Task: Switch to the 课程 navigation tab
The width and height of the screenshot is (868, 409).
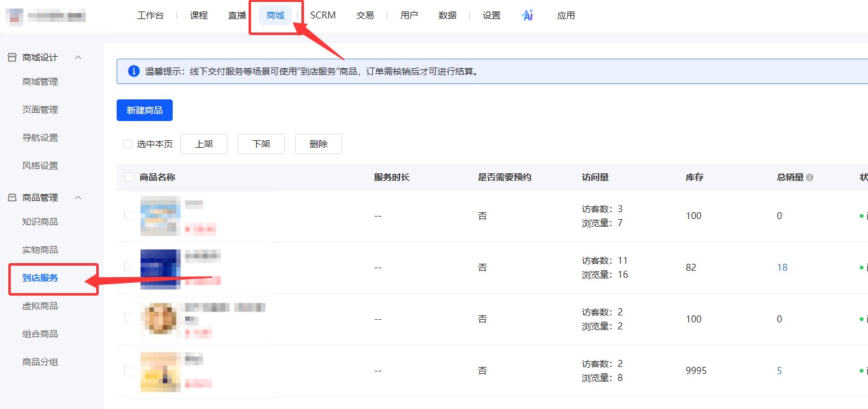Action: coord(199,15)
